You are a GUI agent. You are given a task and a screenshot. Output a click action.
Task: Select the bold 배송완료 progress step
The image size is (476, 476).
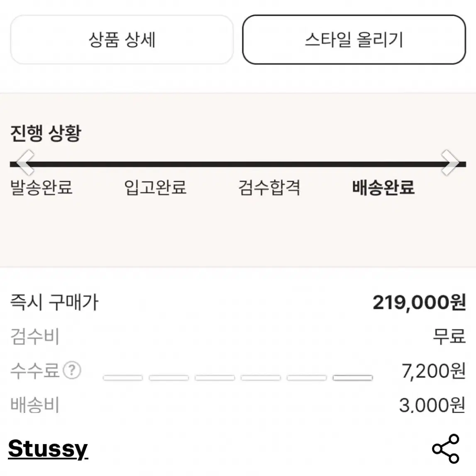pyautogui.click(x=383, y=187)
